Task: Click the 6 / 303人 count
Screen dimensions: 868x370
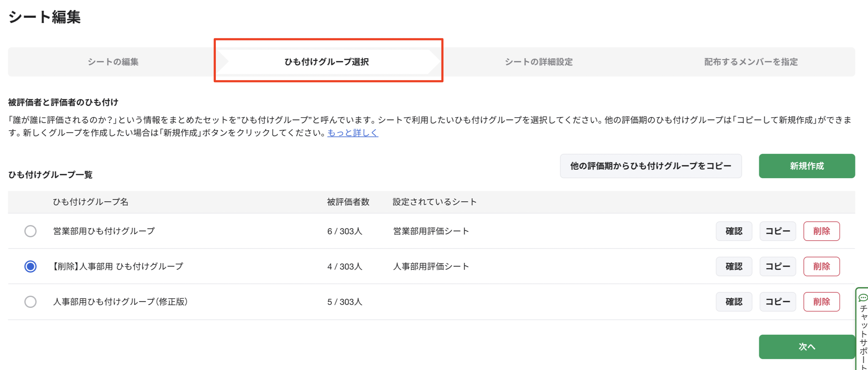Action: click(345, 231)
